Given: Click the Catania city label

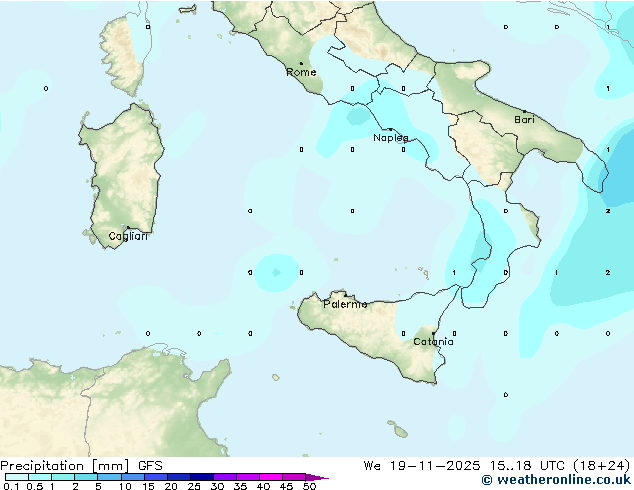Looking at the screenshot, I should pos(433,342).
